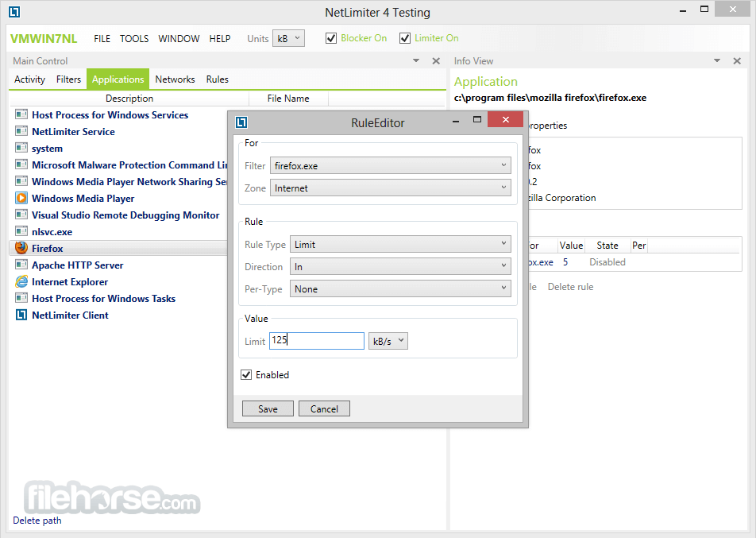
Task: Open the kB/s unit dropdown
Action: 388,341
